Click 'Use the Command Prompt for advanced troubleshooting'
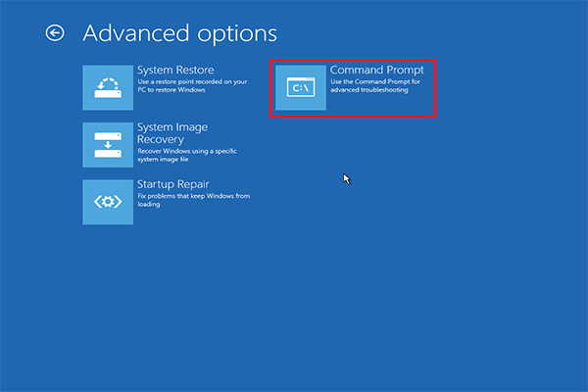588x392 pixels. 375,85
